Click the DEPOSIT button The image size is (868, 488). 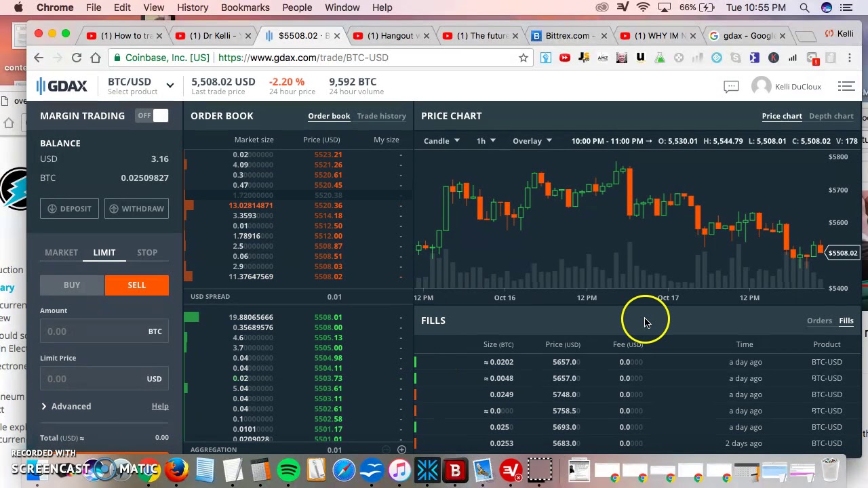tap(70, 209)
